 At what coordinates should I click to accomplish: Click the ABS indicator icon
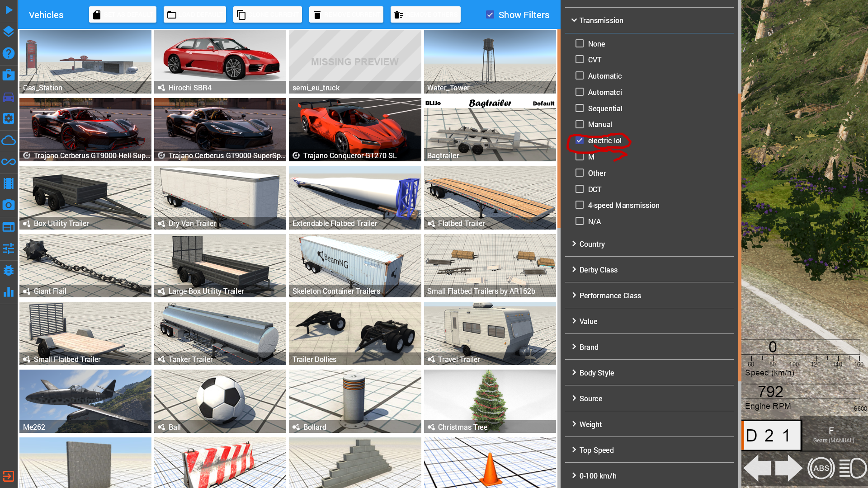[x=821, y=468]
